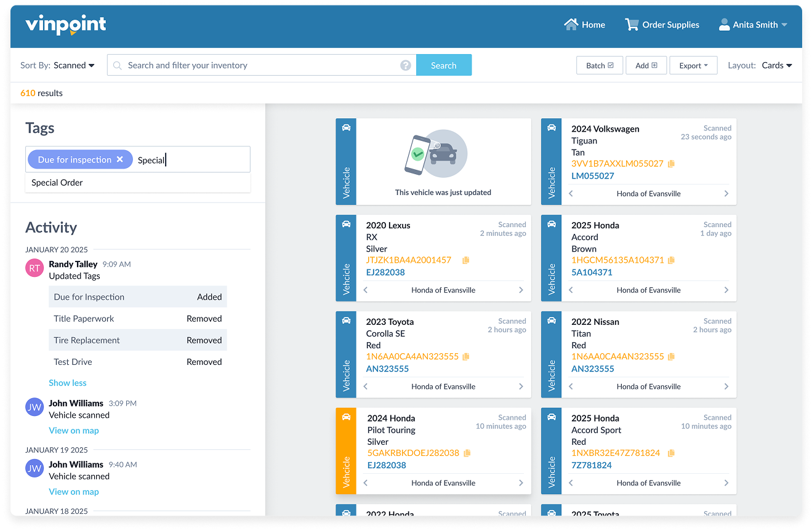Open Order Supplies in top navigation

[662, 25]
